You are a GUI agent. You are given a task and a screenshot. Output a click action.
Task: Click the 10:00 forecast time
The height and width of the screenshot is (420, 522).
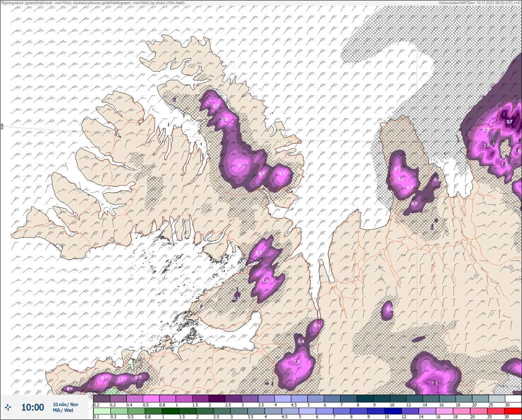click(x=33, y=407)
